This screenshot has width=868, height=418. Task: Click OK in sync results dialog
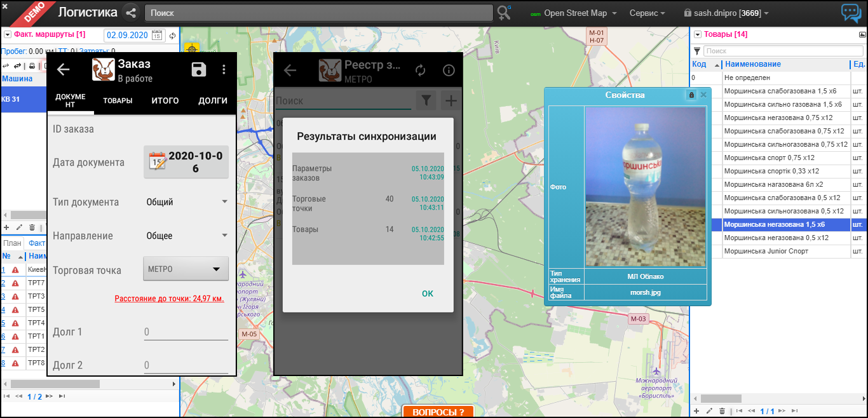tap(428, 293)
